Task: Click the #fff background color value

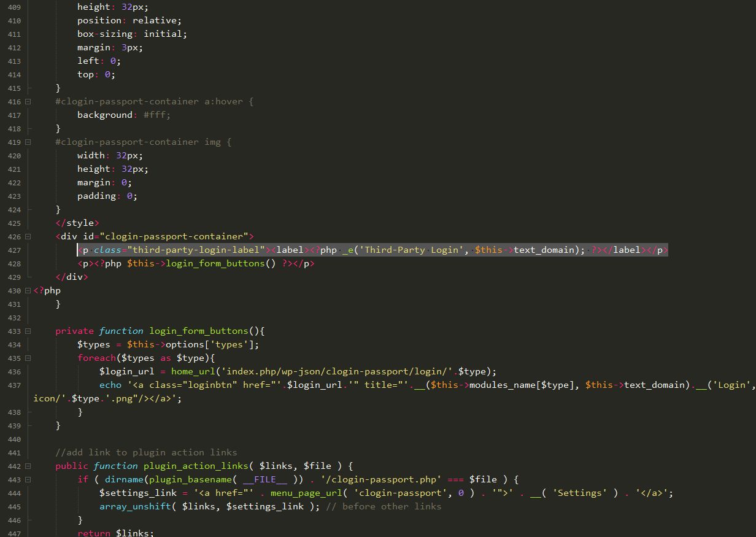Action: [156, 115]
